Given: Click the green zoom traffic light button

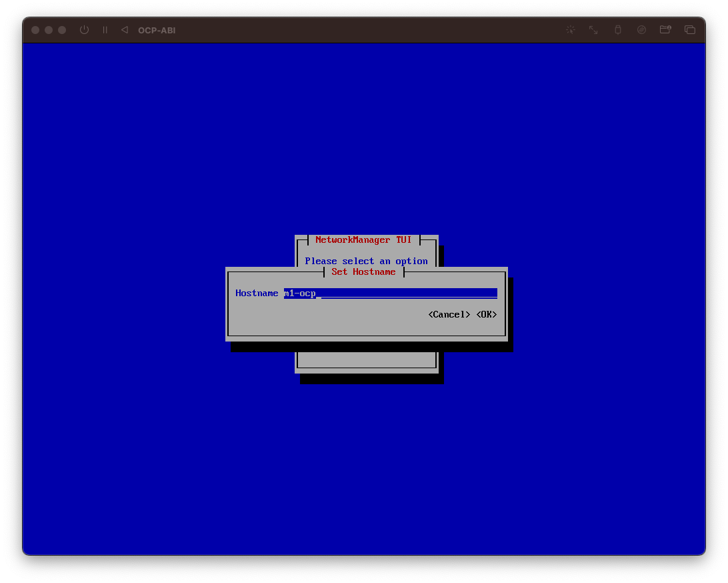Looking at the screenshot, I should tap(61, 30).
